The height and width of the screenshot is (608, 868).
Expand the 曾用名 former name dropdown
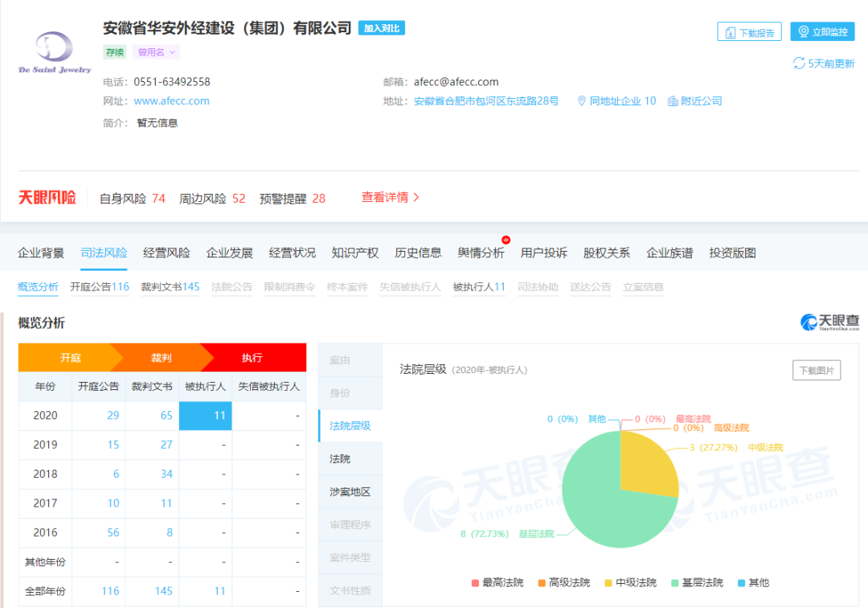(x=156, y=52)
